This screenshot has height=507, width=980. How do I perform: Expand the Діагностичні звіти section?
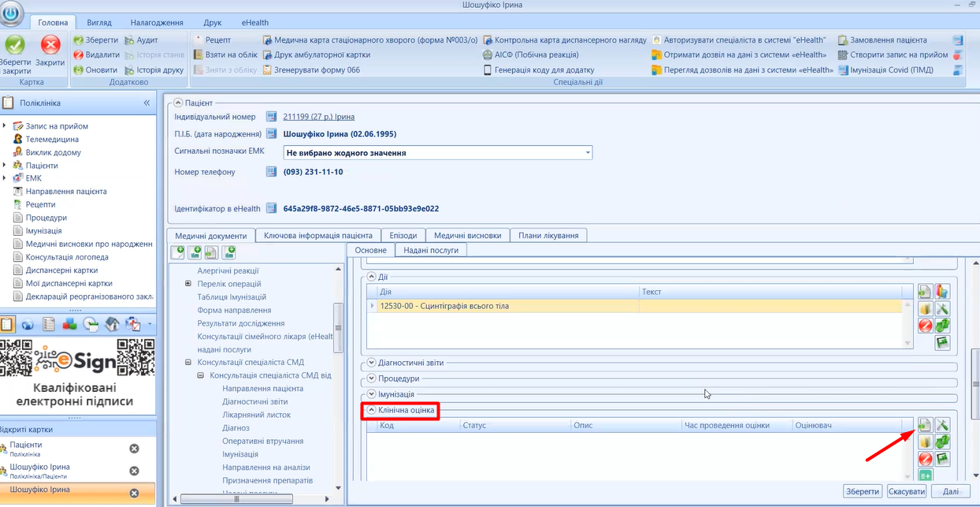coord(372,363)
